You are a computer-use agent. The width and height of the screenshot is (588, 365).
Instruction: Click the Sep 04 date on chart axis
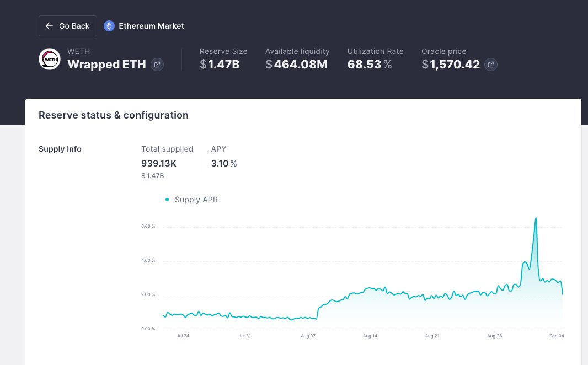tap(557, 335)
